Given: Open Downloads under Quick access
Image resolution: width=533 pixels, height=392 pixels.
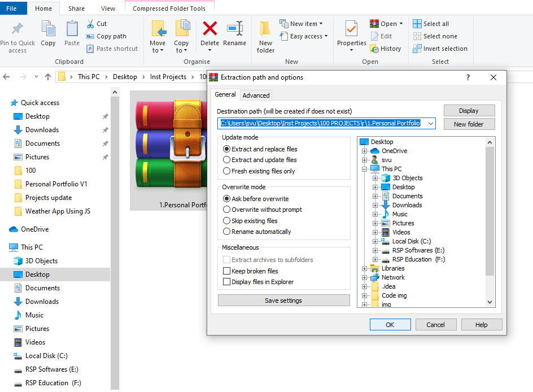Looking at the screenshot, I should [x=42, y=130].
